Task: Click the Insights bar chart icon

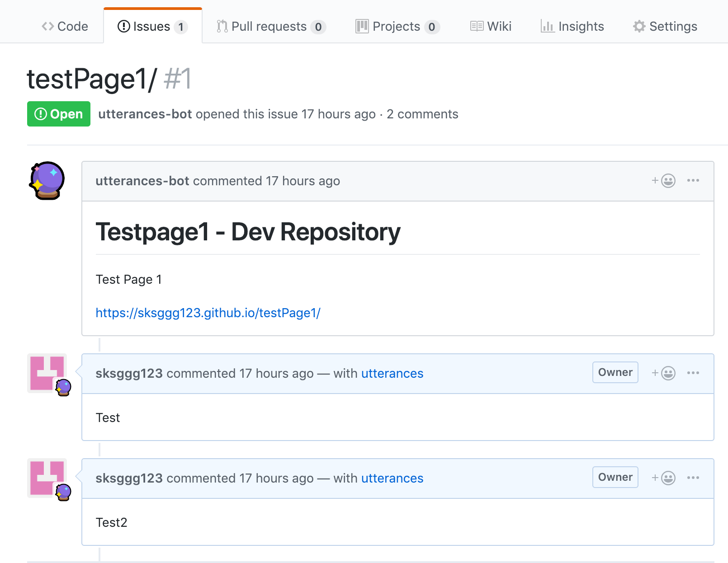Action: point(547,26)
